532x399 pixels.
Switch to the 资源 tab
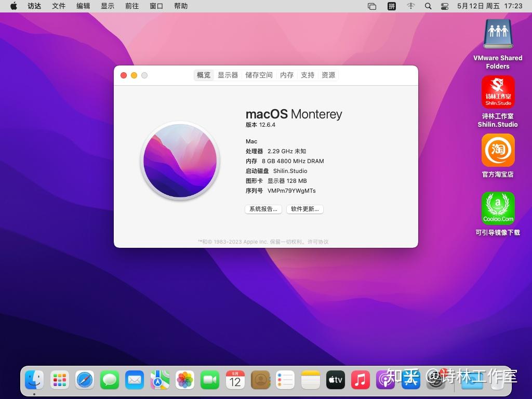tap(328, 75)
